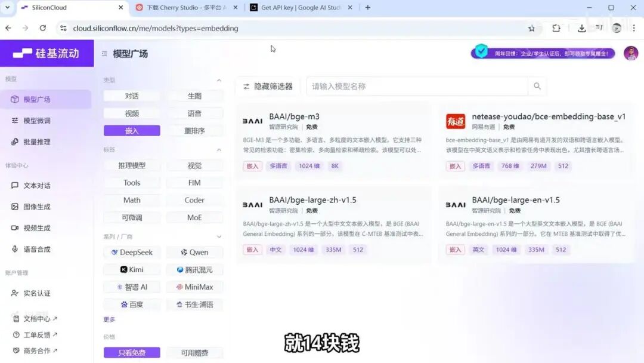Open 实名认证 account page
Viewport: 644px width, 363px height.
point(45,293)
